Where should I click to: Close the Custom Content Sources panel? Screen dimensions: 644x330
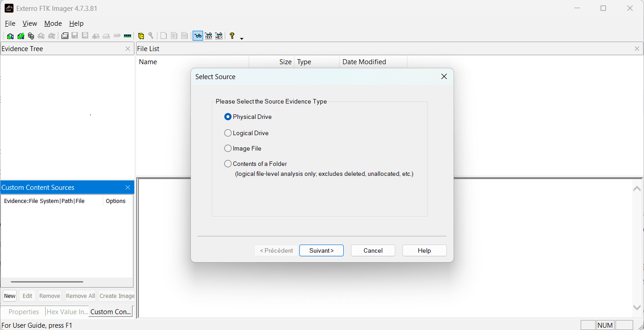click(x=128, y=188)
